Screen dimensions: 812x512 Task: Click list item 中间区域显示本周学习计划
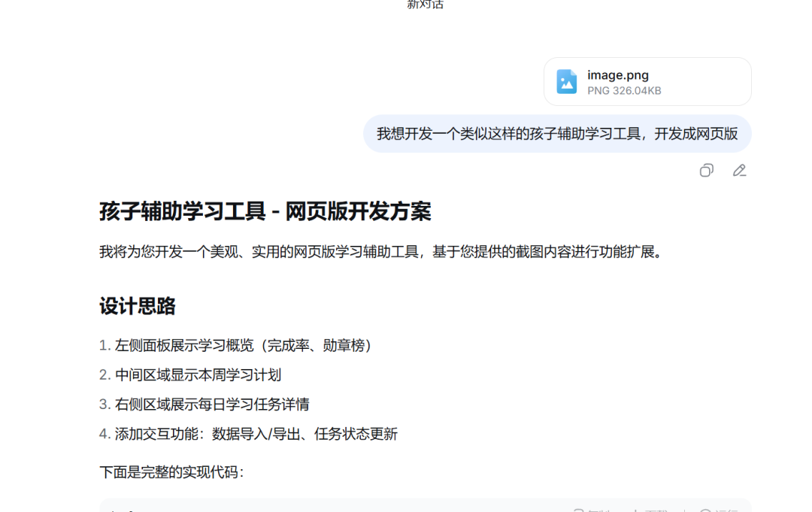tap(198, 375)
